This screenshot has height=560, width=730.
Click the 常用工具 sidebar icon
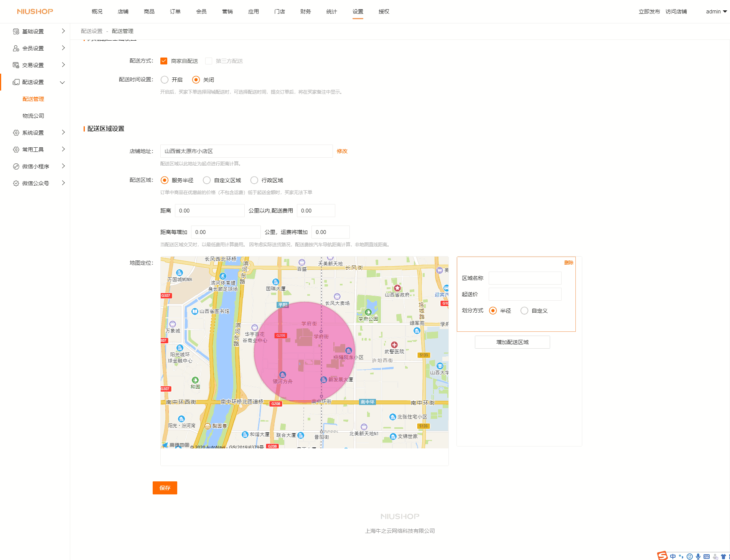coord(16,150)
